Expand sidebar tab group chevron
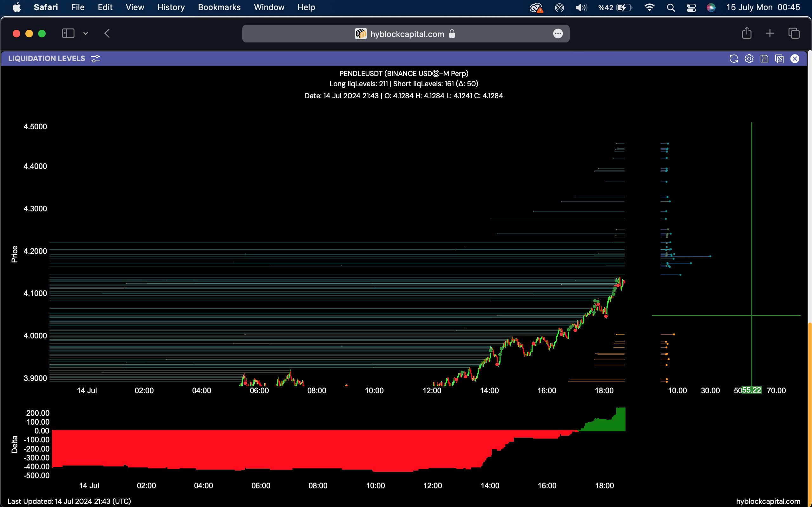Viewport: 812px width, 507px height. 86,33
